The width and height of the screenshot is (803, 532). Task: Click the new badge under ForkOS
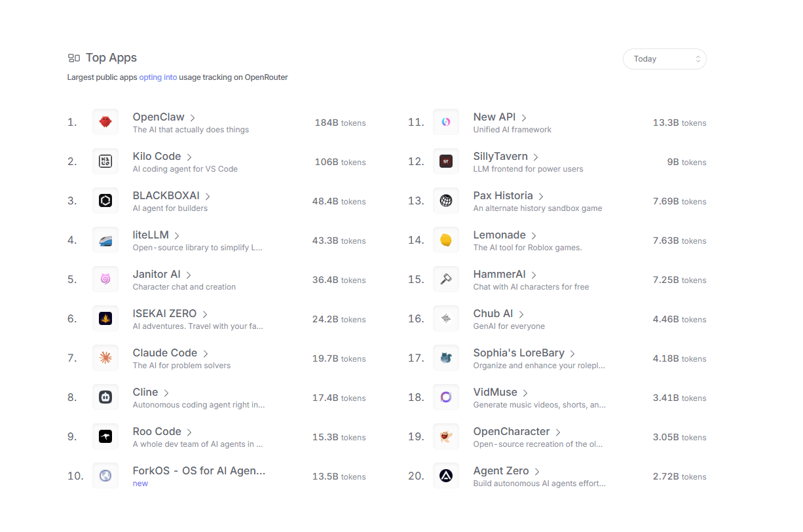point(140,483)
